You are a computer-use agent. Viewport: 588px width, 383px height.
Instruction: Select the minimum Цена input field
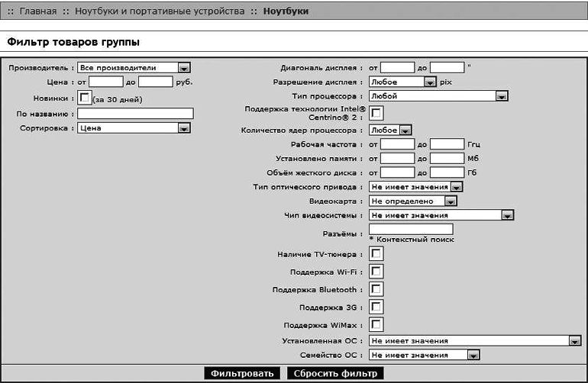pyautogui.click(x=105, y=82)
